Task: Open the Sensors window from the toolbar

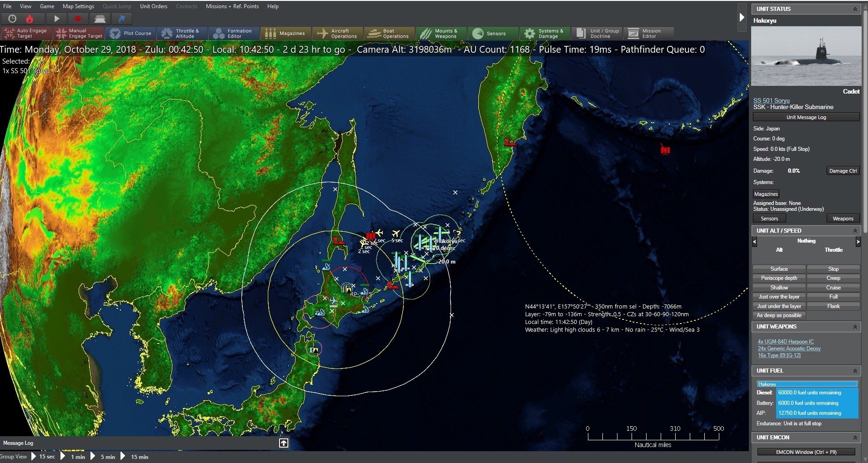Action: coord(493,33)
